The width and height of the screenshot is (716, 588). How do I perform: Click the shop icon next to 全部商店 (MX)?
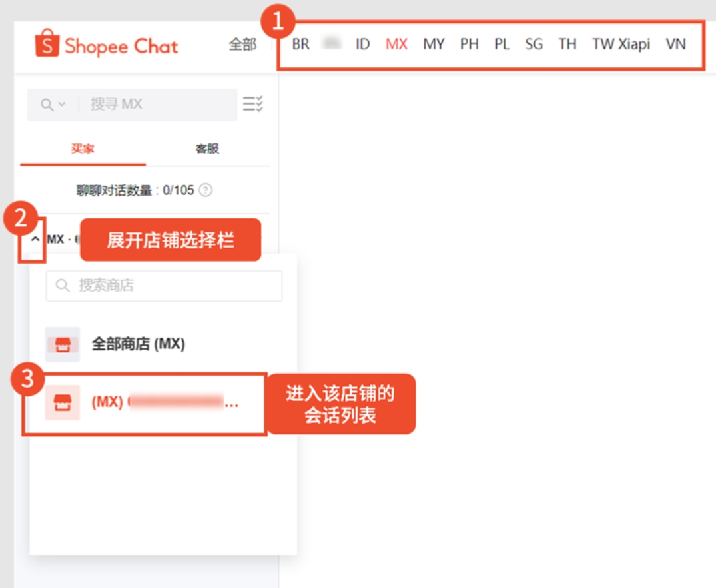point(63,344)
